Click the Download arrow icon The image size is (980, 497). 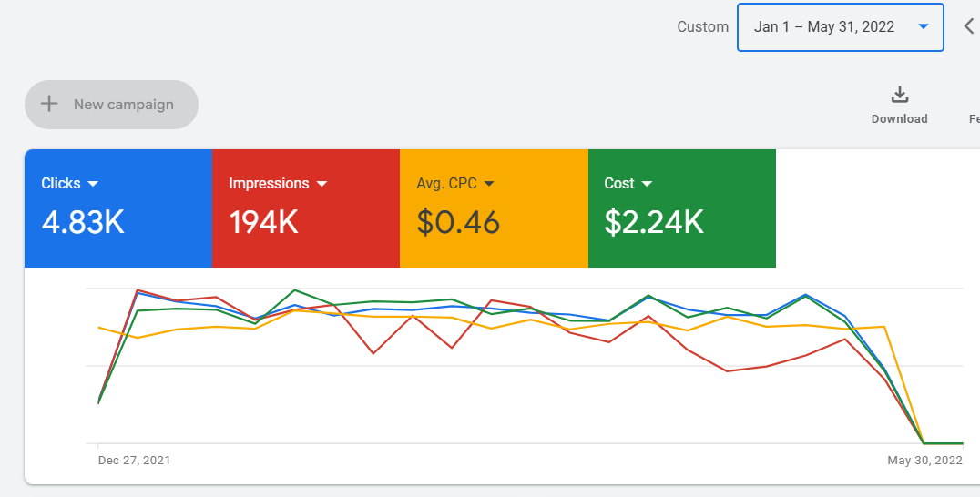899,95
